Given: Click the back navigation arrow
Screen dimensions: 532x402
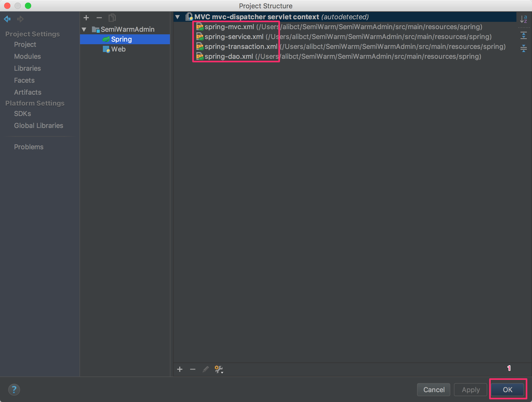Looking at the screenshot, I should click(x=7, y=19).
